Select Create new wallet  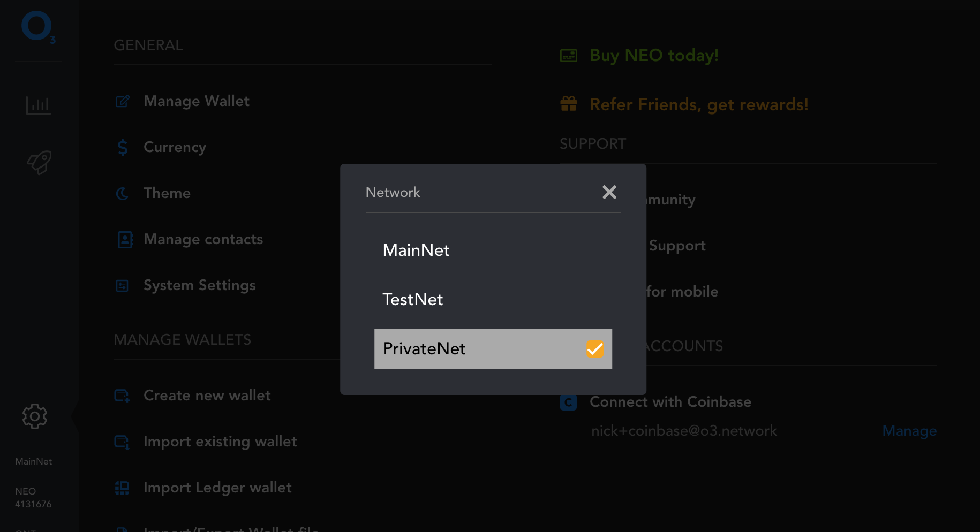pyautogui.click(x=207, y=396)
